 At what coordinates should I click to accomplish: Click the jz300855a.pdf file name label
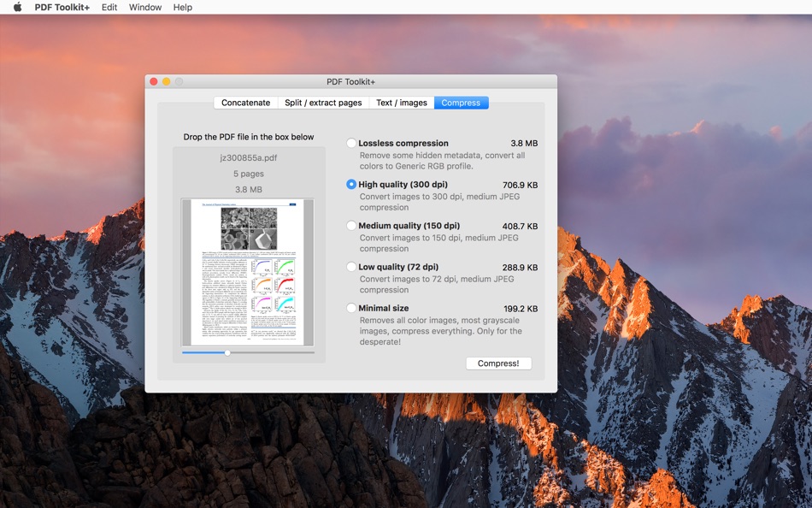pos(249,158)
